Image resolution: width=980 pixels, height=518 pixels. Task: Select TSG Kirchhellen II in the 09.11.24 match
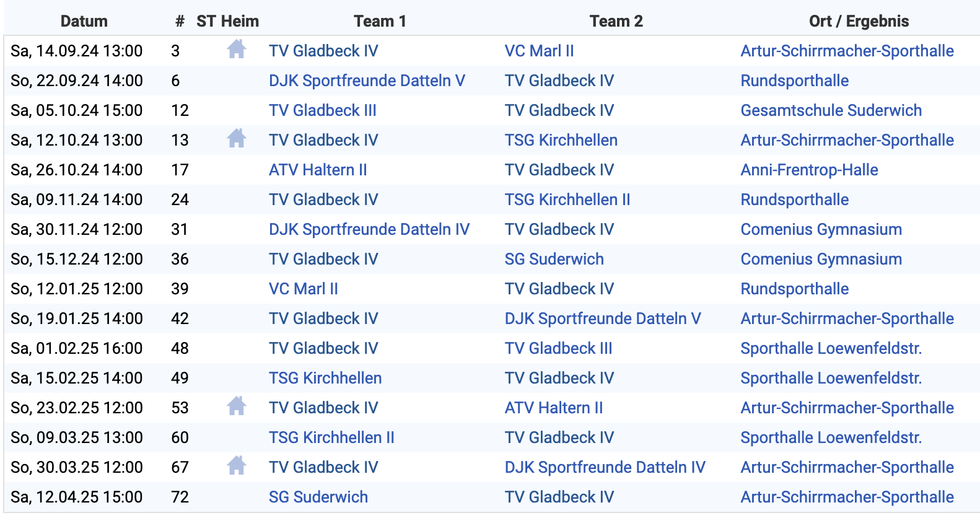[567, 200]
